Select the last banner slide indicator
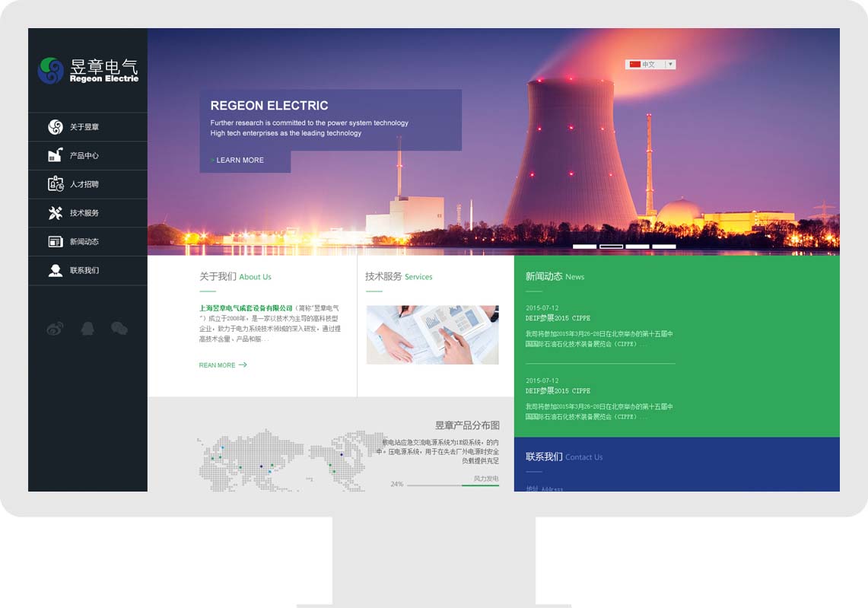Screen dimensions: 868x608 [664, 247]
